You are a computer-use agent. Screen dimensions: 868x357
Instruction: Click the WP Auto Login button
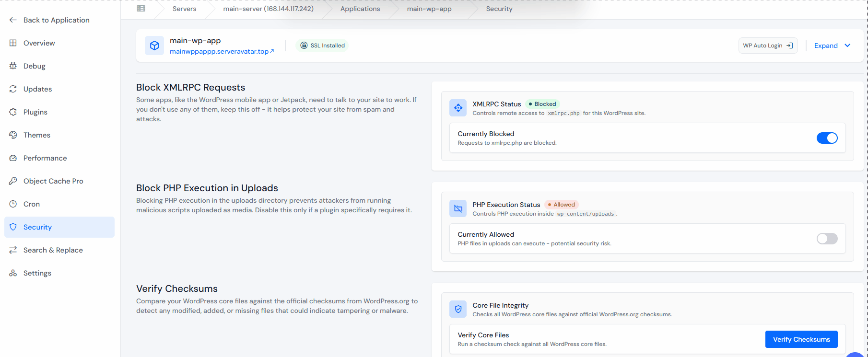[768, 46]
